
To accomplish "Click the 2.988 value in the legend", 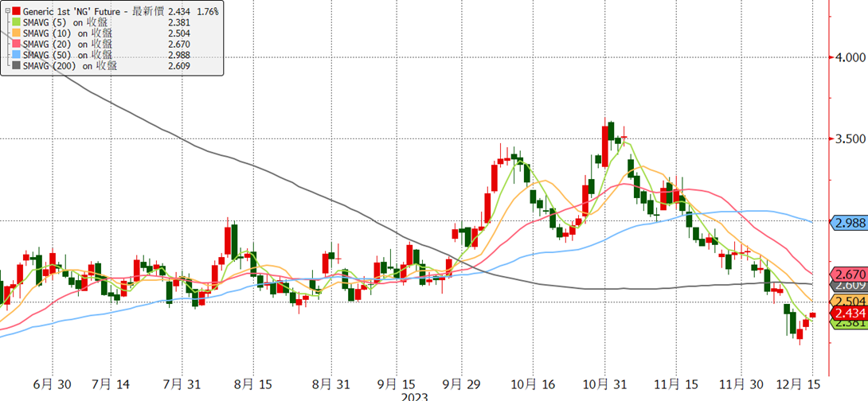I will (179, 56).
